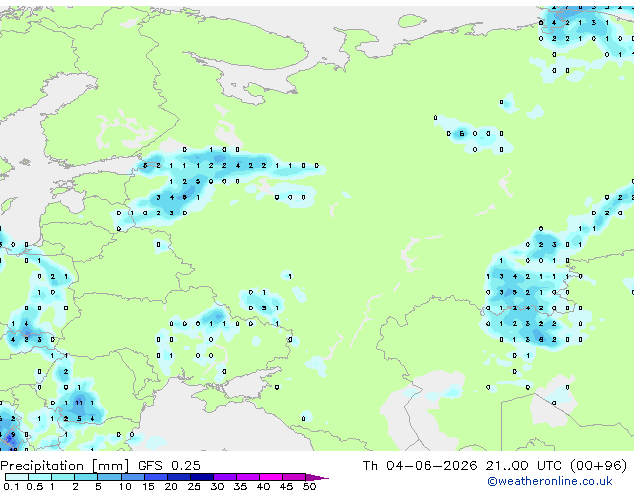Click the 'Precipitation [mm]' title text

pyautogui.click(x=65, y=466)
